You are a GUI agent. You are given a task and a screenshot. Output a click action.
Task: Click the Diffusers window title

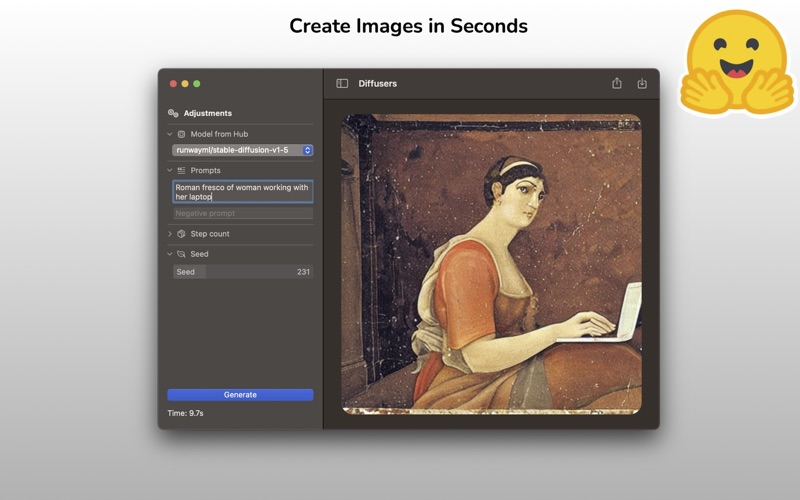coord(378,84)
